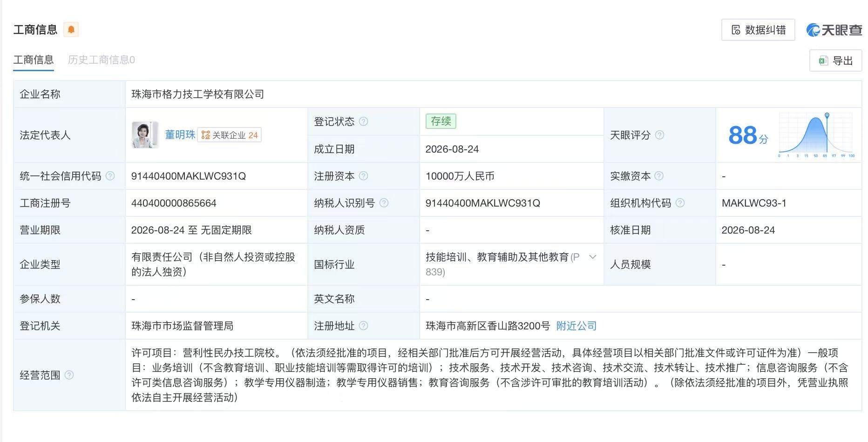Click the 88分 score

point(748,135)
